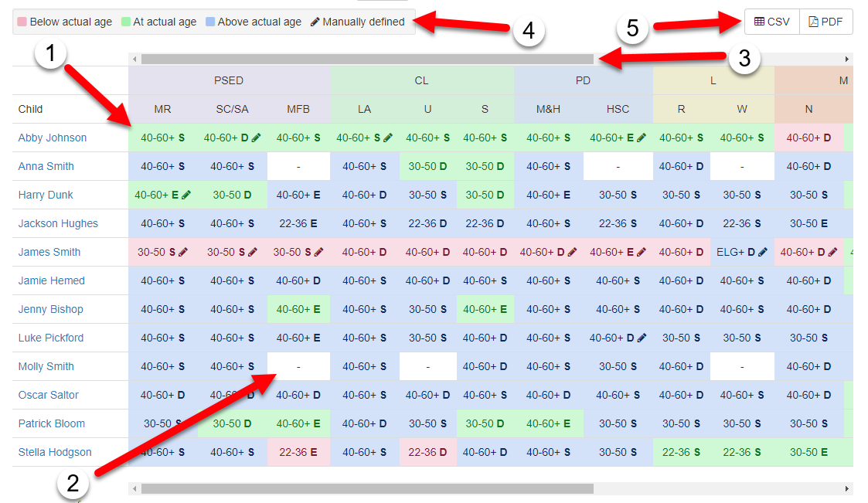The height and width of the screenshot is (503, 868).
Task: Click pencil icon in Luke Pickford's HSC cell
Action: 642,338
